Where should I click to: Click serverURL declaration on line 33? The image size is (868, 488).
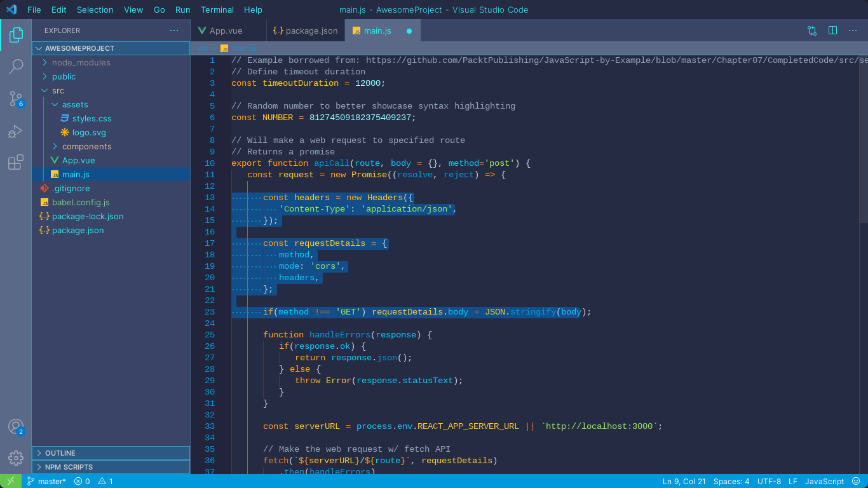317,426
